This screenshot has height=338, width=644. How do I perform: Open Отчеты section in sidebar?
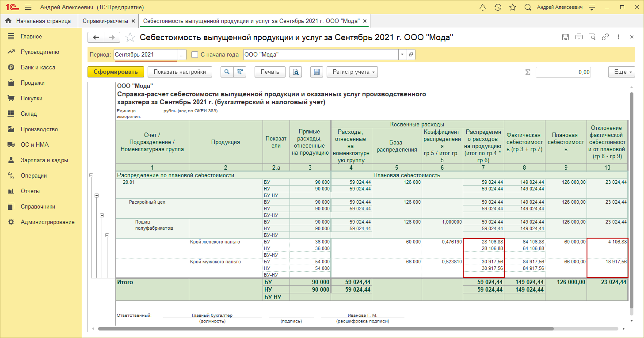pyautogui.click(x=30, y=191)
